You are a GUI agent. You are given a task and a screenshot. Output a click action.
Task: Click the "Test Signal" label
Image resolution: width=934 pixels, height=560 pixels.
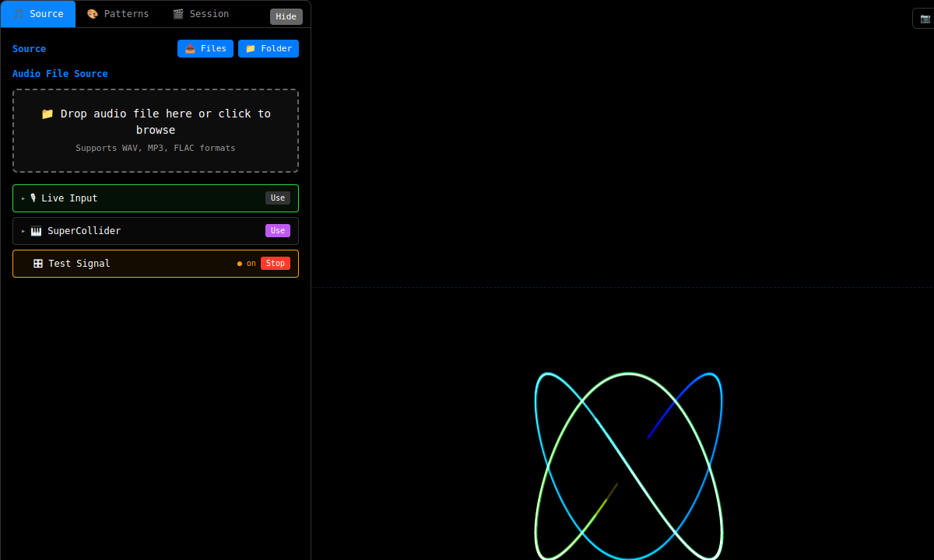point(79,264)
